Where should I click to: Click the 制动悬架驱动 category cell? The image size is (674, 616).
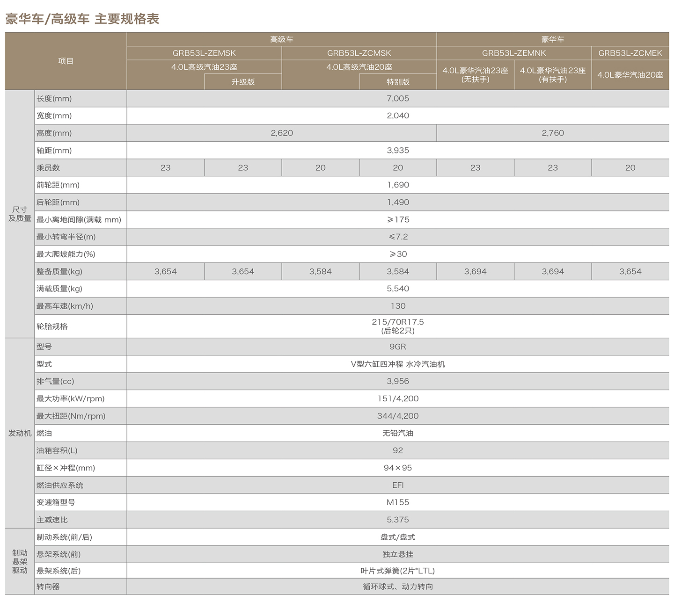(x=20, y=561)
